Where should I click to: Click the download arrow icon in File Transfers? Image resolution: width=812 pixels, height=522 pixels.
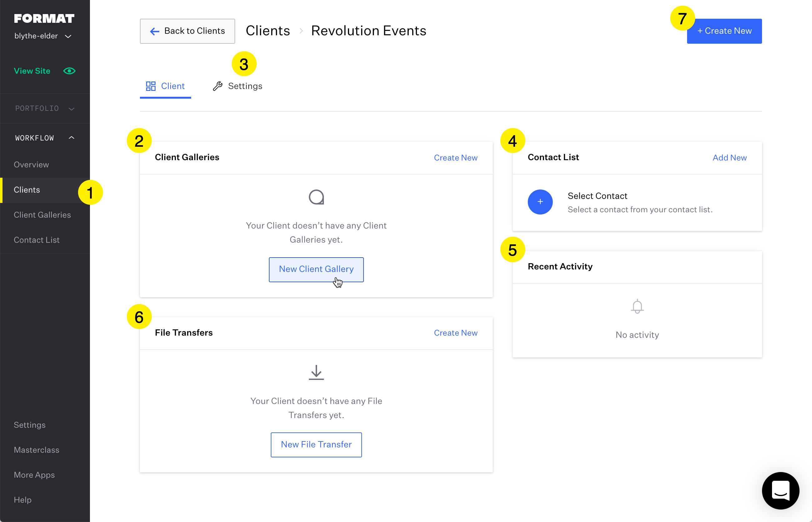pyautogui.click(x=316, y=372)
